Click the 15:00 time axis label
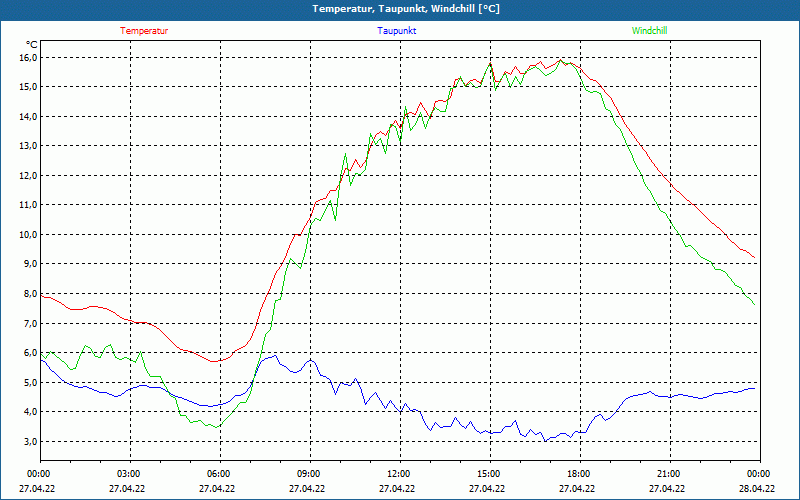The width and height of the screenshot is (800, 500). 487,474
